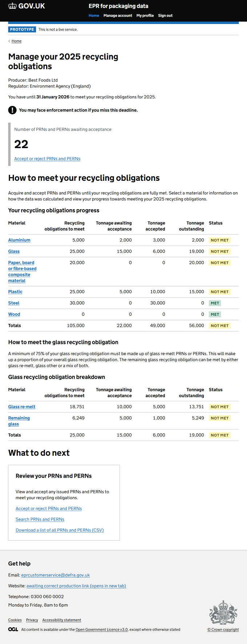Open the Glass material link

click(x=14, y=251)
